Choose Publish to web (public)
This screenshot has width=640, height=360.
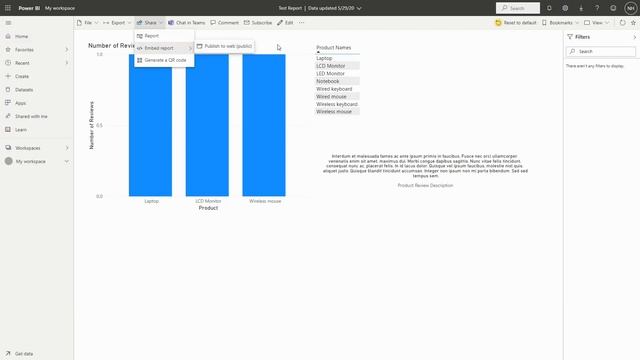[x=224, y=46]
